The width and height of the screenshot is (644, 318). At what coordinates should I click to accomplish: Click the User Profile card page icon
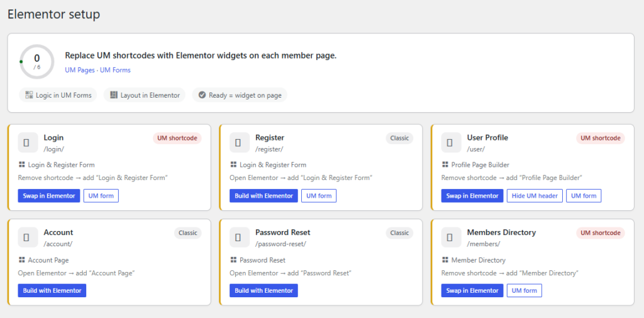click(452, 142)
